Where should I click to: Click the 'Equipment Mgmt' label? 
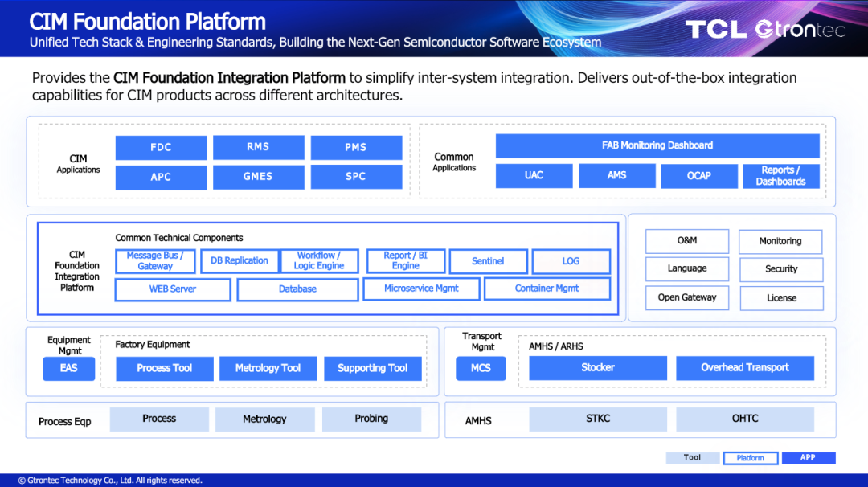(69, 346)
